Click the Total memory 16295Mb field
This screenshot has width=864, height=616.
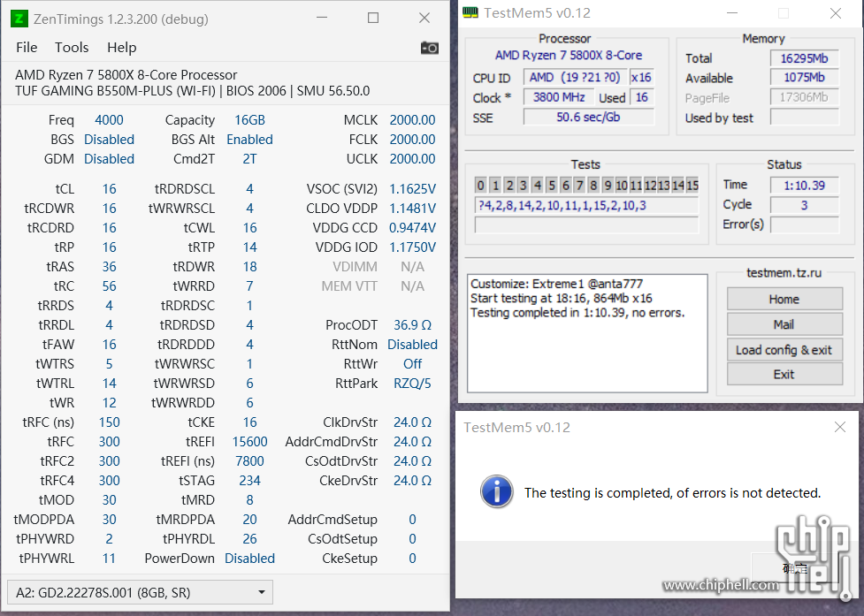(805, 57)
